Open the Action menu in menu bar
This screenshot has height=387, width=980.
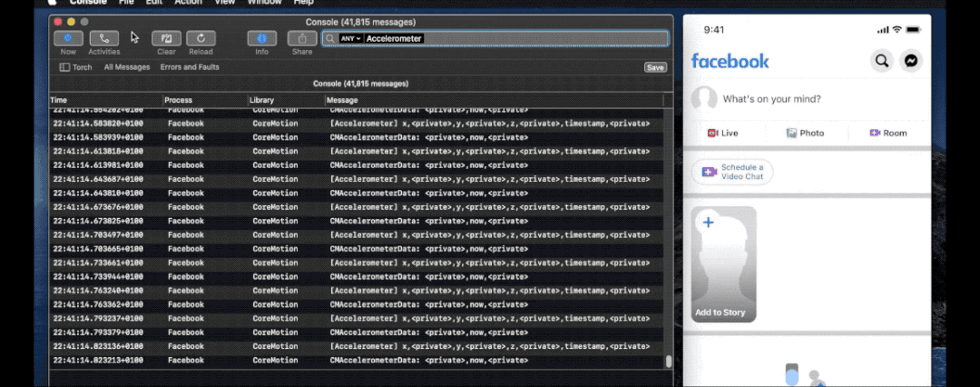tap(188, 3)
